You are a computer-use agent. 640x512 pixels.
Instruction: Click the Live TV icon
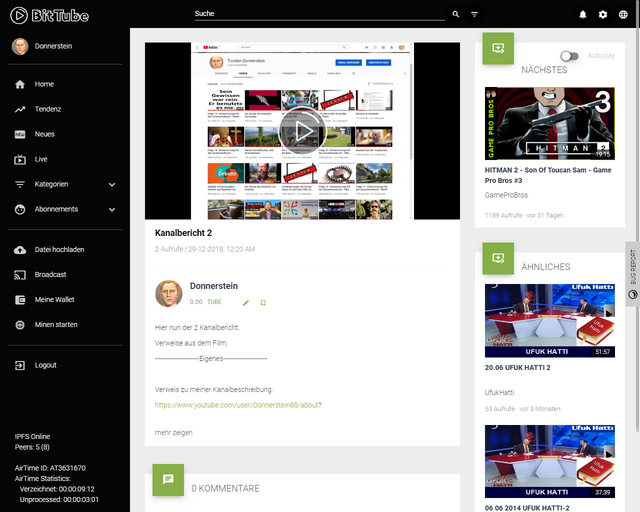pyautogui.click(x=20, y=159)
